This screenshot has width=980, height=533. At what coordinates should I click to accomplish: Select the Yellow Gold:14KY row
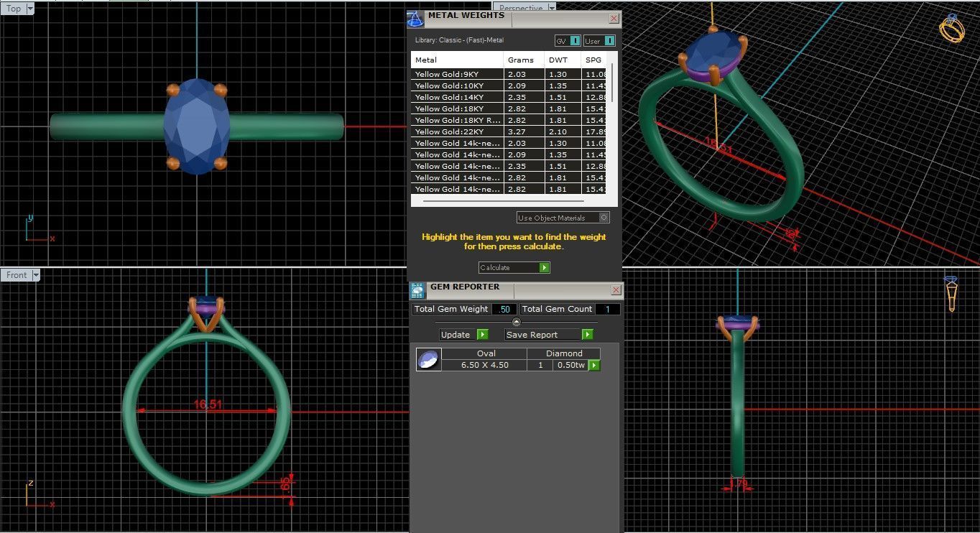[509, 97]
